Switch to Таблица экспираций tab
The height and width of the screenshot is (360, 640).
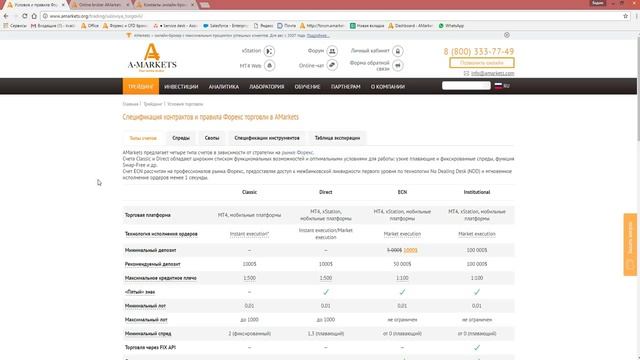click(338, 138)
